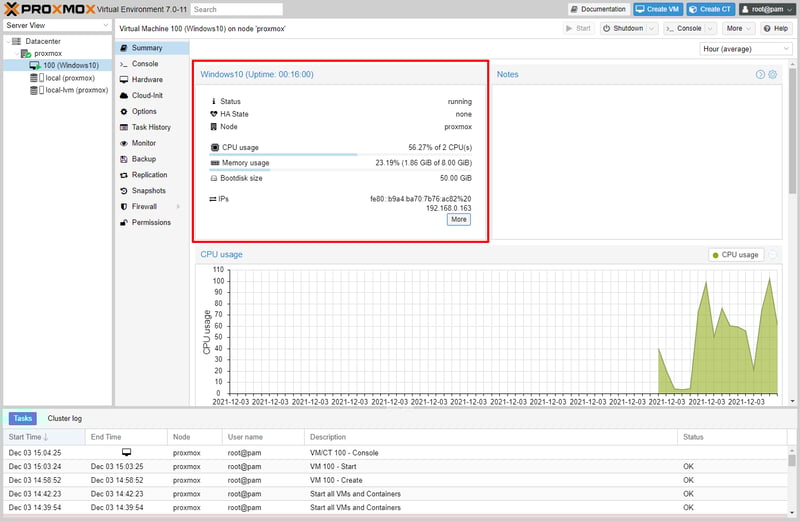800x521 pixels.
Task: Toggle CPU usage series in chart legend
Action: point(735,255)
